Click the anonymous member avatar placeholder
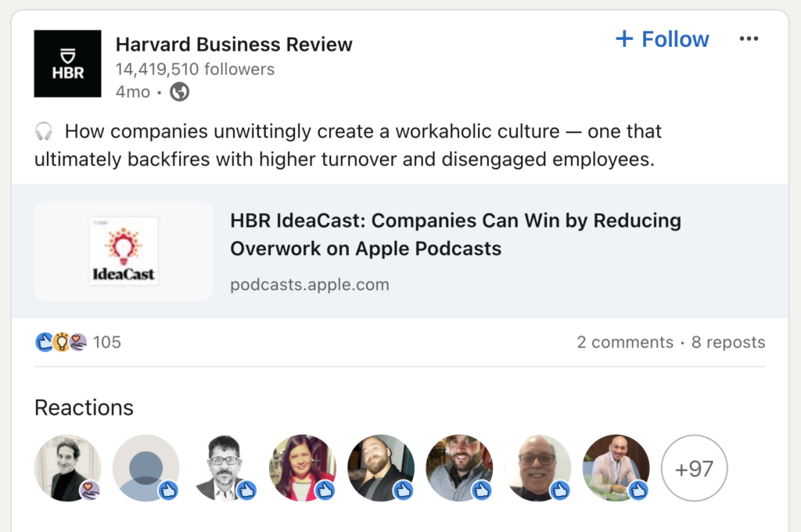 [x=145, y=467]
